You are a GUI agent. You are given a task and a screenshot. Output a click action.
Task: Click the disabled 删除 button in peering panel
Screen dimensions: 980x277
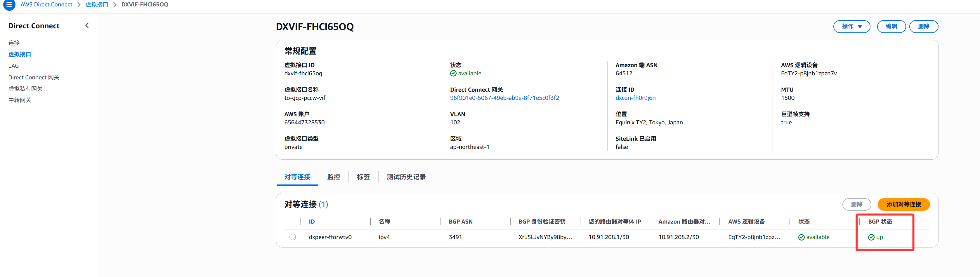click(856, 204)
